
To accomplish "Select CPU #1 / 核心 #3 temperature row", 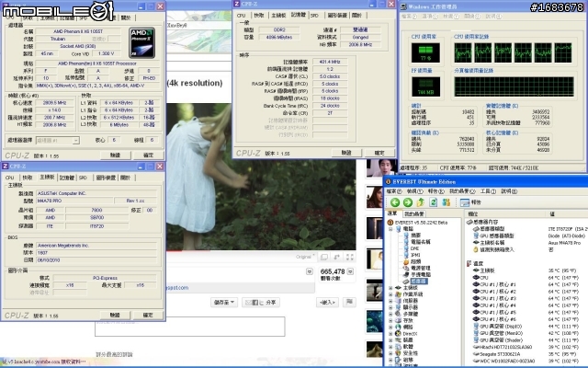I will click(526, 298).
